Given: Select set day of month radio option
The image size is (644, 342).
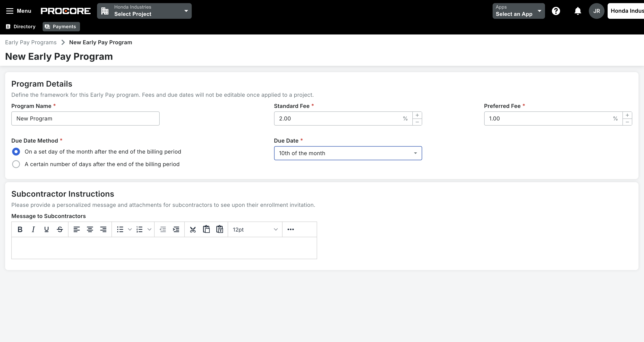Looking at the screenshot, I should point(16,152).
